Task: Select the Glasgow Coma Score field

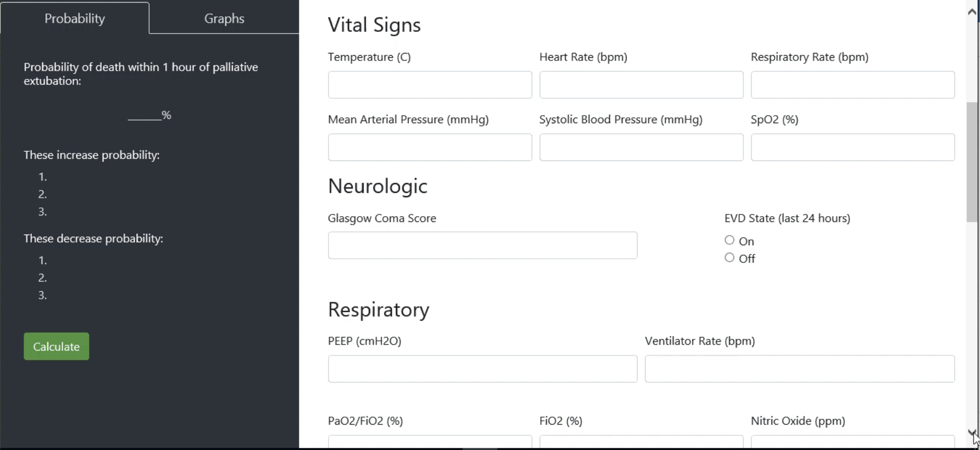Action: pos(482,246)
